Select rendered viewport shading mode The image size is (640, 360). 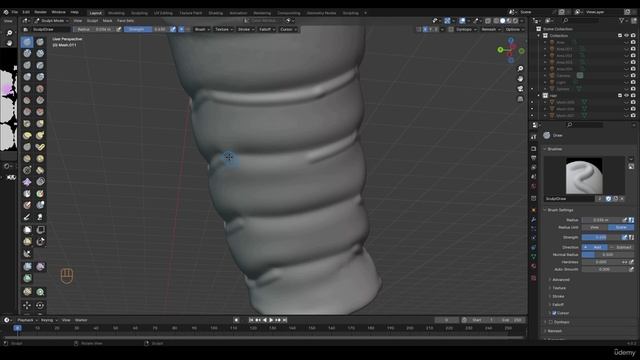pos(516,21)
